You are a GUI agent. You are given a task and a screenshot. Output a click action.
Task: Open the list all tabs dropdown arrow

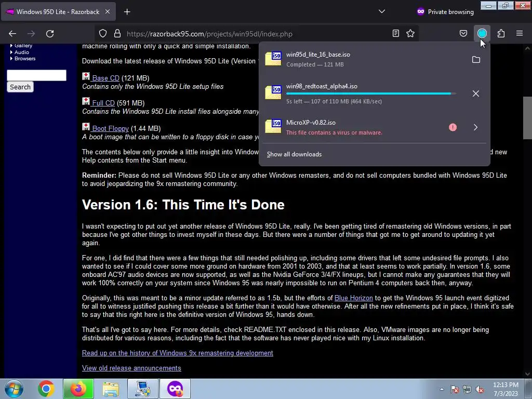382,11
